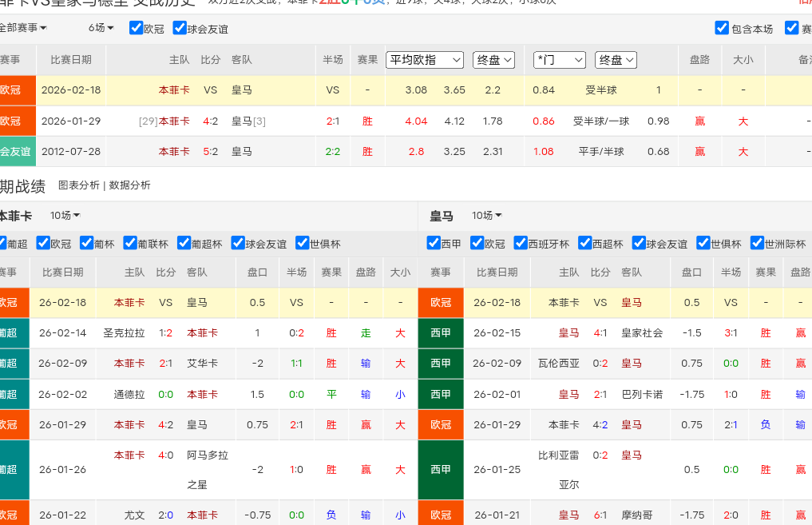Toggle the 葡联杯 checkbox
Viewport: 812px width, 525px height.
click(x=130, y=243)
